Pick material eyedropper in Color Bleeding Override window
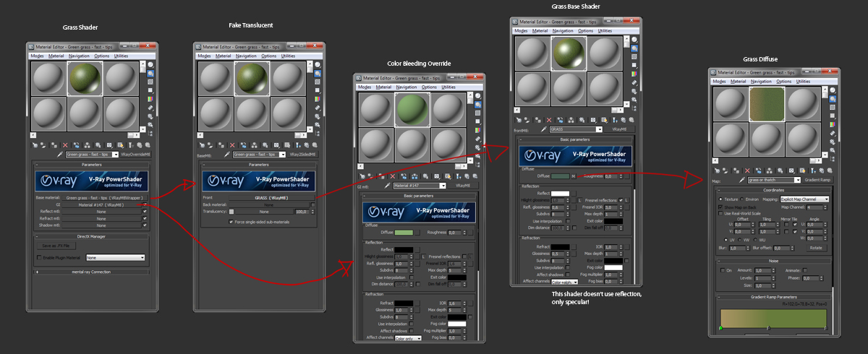This screenshot has width=868, height=354. pyautogui.click(x=387, y=186)
